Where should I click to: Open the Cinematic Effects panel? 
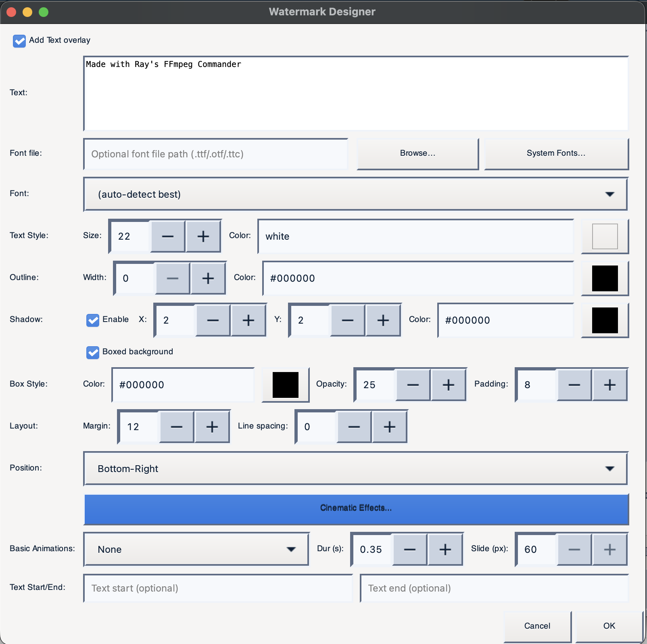(356, 509)
